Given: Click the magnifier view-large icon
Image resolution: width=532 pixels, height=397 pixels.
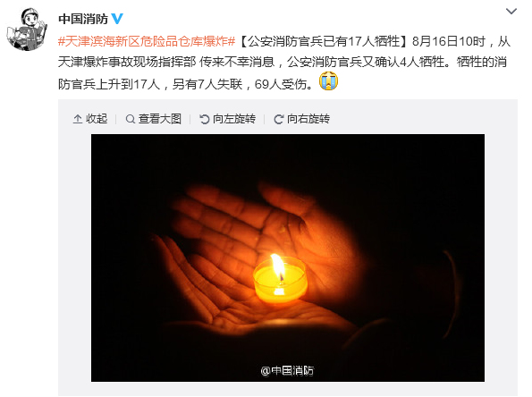Looking at the screenshot, I should pos(130,119).
